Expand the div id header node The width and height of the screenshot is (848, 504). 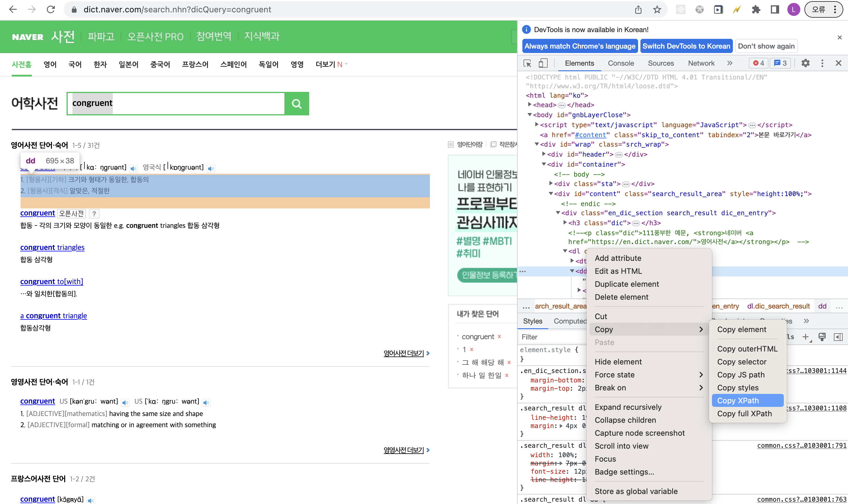pos(544,154)
